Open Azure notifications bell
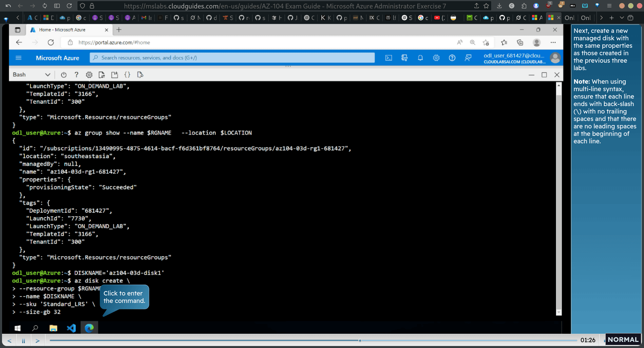The image size is (644, 348). click(420, 58)
